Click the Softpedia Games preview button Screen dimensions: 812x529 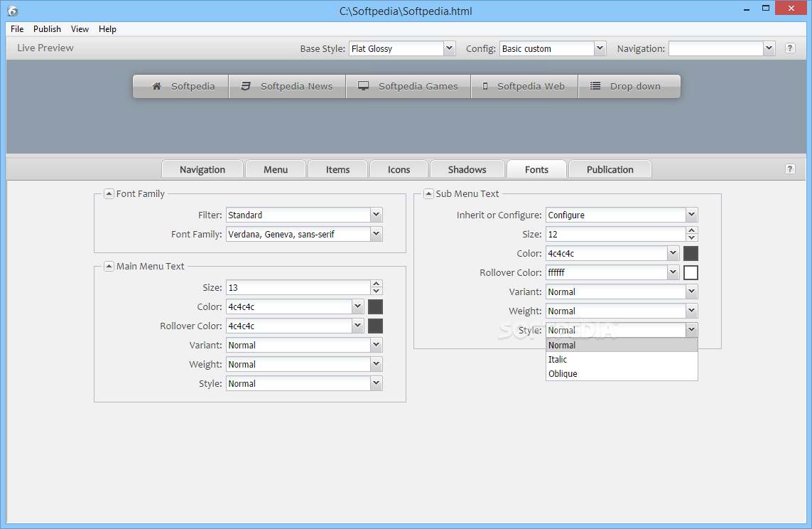[408, 86]
